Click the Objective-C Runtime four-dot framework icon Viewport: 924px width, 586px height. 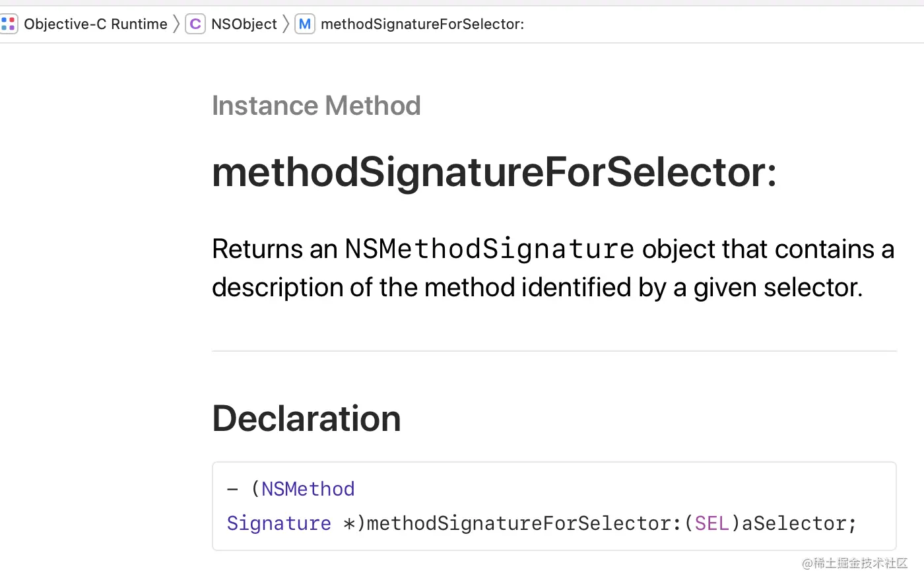pos(8,24)
